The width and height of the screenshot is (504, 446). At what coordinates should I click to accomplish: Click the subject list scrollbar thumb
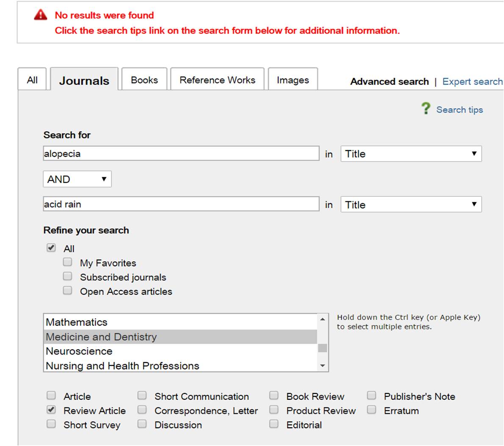(322, 348)
